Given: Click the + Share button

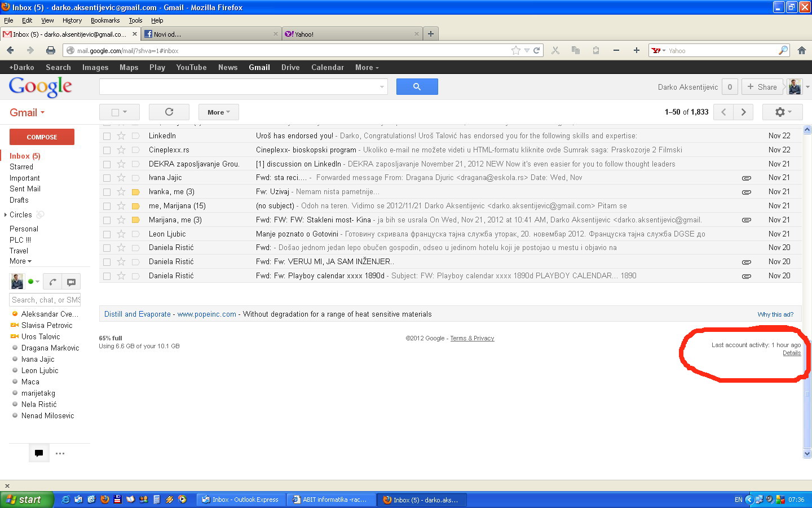Looking at the screenshot, I should [x=762, y=87].
